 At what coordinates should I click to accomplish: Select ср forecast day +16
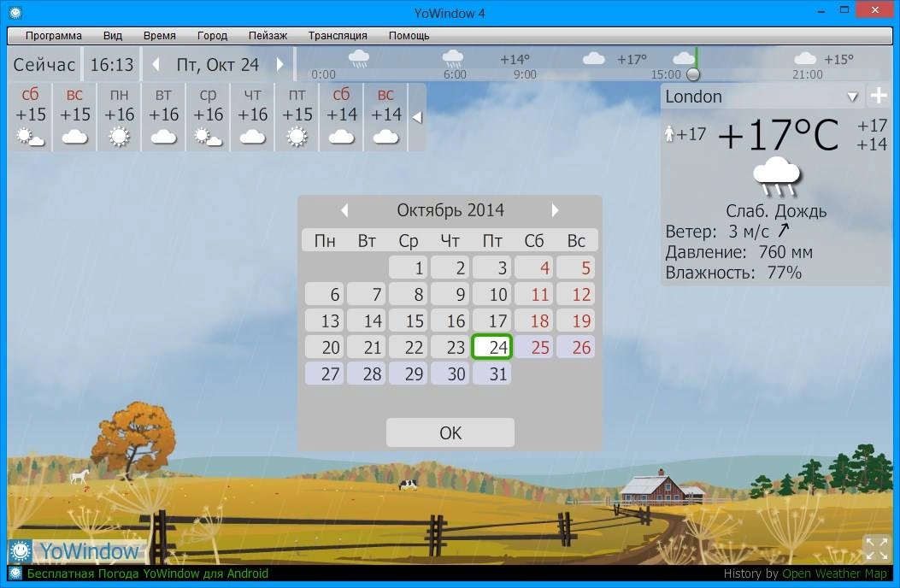point(208,117)
